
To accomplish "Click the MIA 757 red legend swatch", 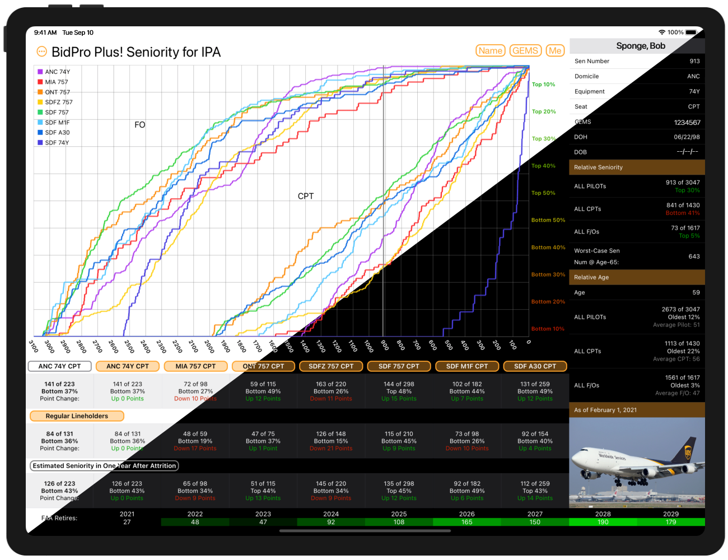I will (40, 82).
